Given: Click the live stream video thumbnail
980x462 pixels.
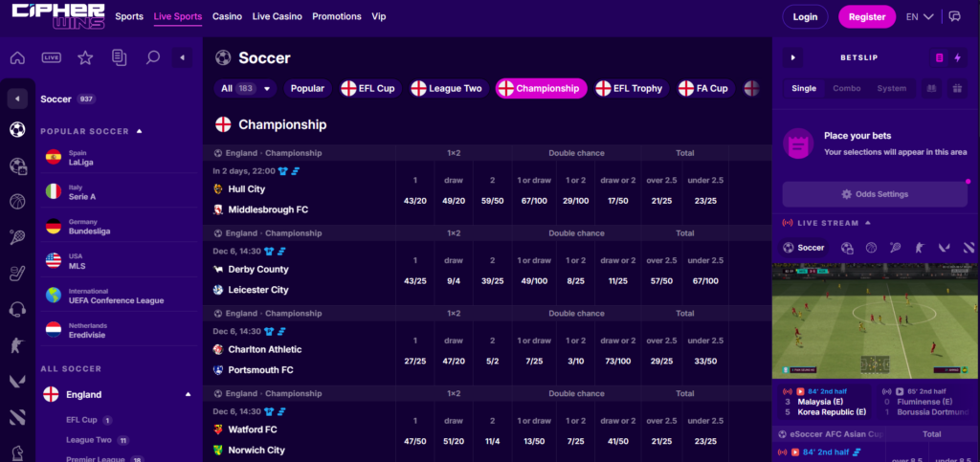Looking at the screenshot, I should click(875, 320).
